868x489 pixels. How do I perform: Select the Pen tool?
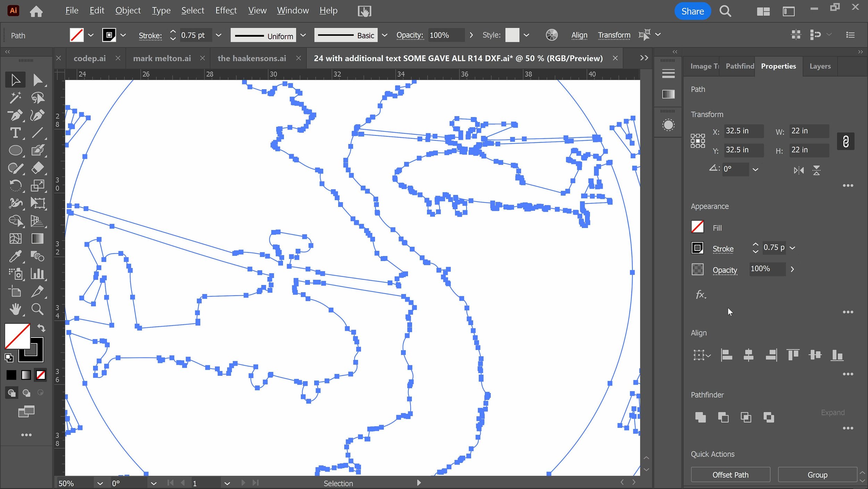pyautogui.click(x=15, y=115)
